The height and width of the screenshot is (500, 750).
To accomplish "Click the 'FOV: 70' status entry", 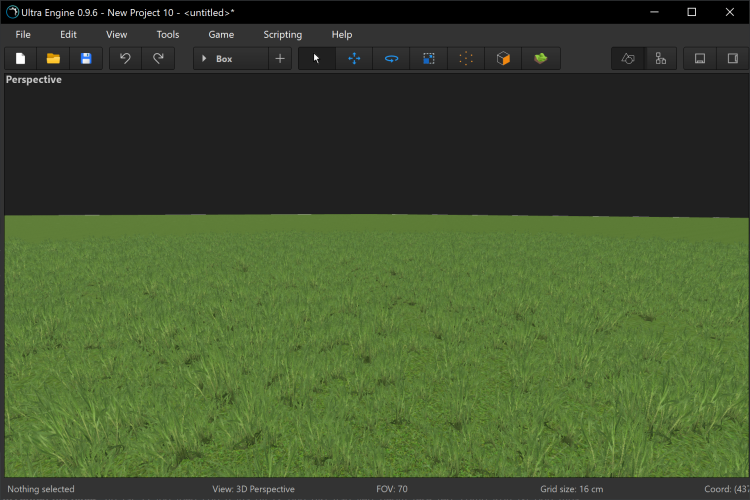I will tap(392, 489).
